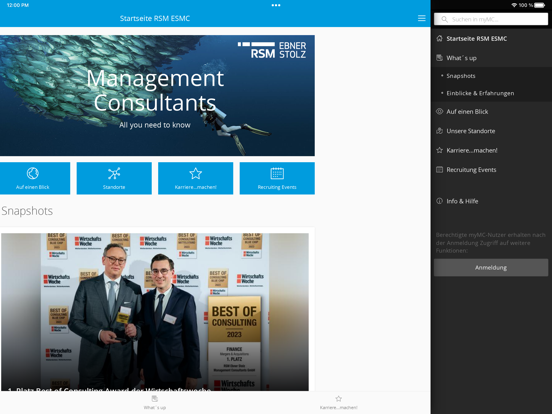The image size is (552, 414).
Task: Click the home icon beside Startseite RSM ESMC
Action: pyautogui.click(x=439, y=38)
